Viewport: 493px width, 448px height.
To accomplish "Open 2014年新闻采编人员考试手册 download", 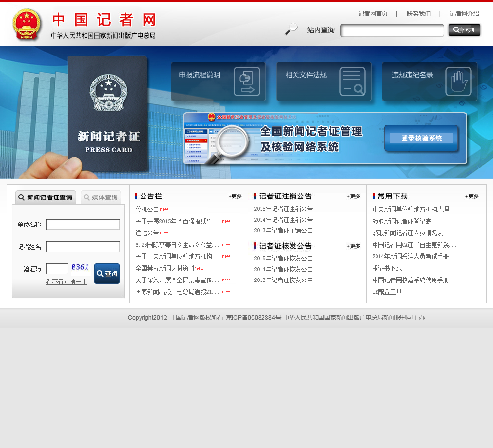I will 410,256.
